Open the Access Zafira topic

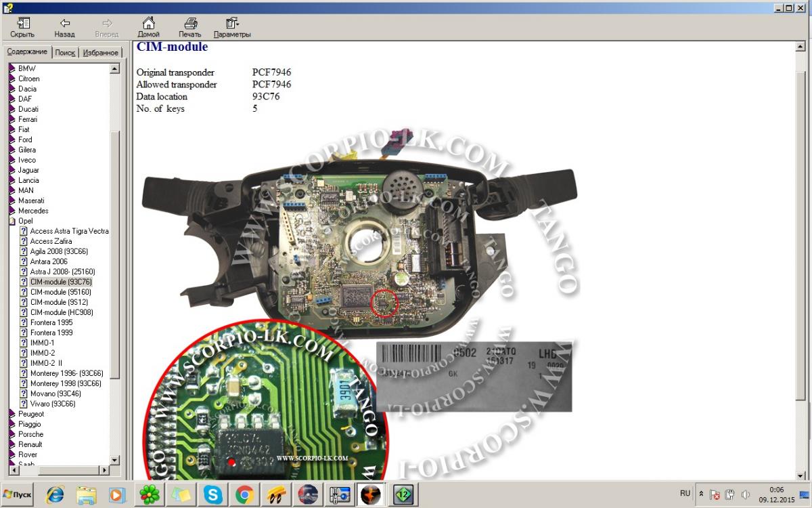click(x=51, y=241)
